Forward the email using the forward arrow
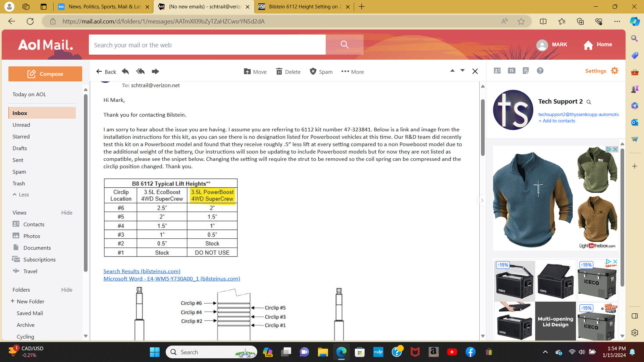The width and height of the screenshot is (644, 362). [x=155, y=71]
